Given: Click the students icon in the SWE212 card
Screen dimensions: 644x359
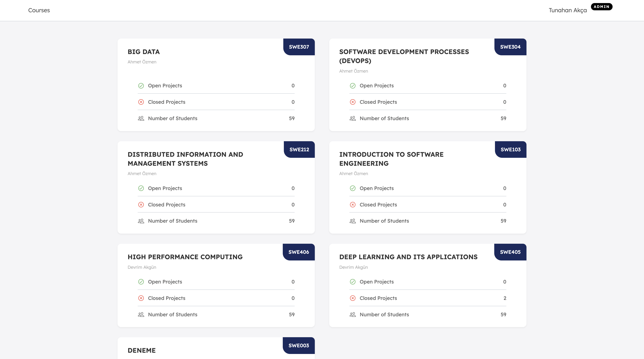Looking at the screenshot, I should tap(141, 221).
